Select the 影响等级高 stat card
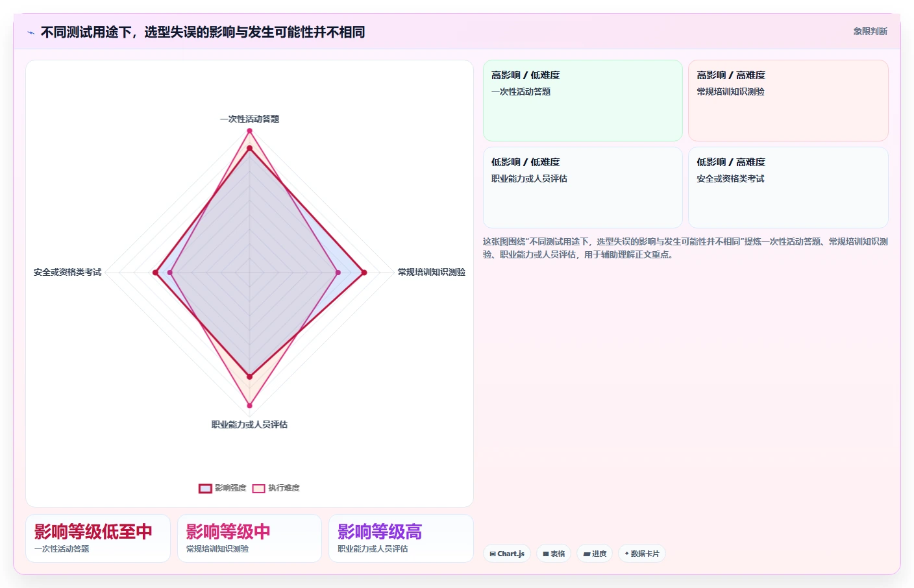Screen dimensions: 914x588 [401, 539]
